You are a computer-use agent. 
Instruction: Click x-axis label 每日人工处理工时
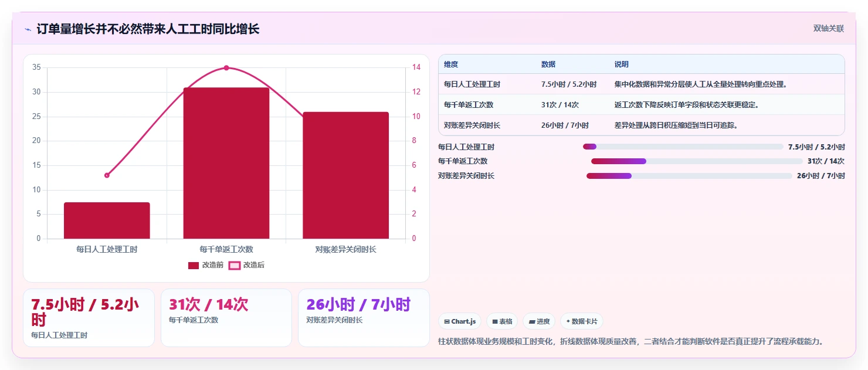[x=107, y=249]
